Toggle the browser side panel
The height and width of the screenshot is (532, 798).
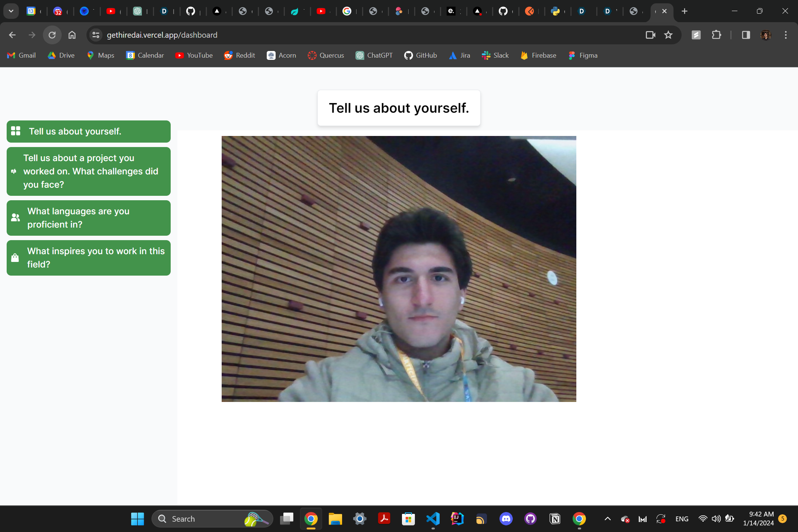(x=746, y=35)
